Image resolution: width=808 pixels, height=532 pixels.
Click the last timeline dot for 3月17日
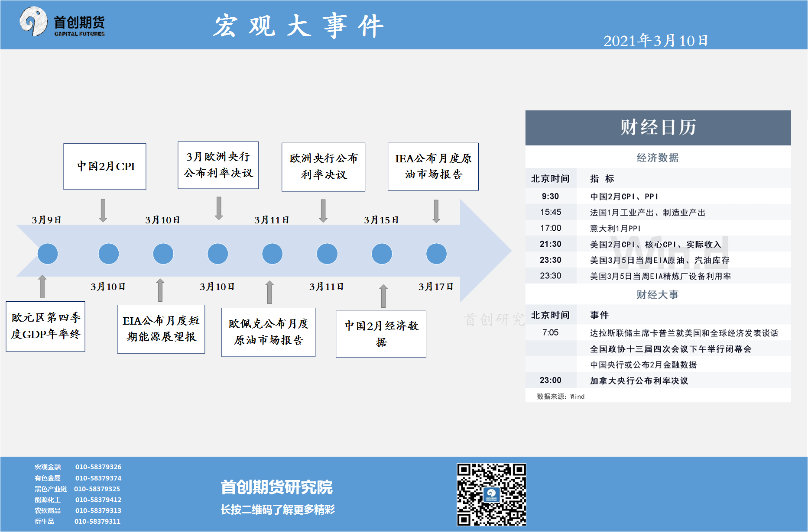[436, 254]
